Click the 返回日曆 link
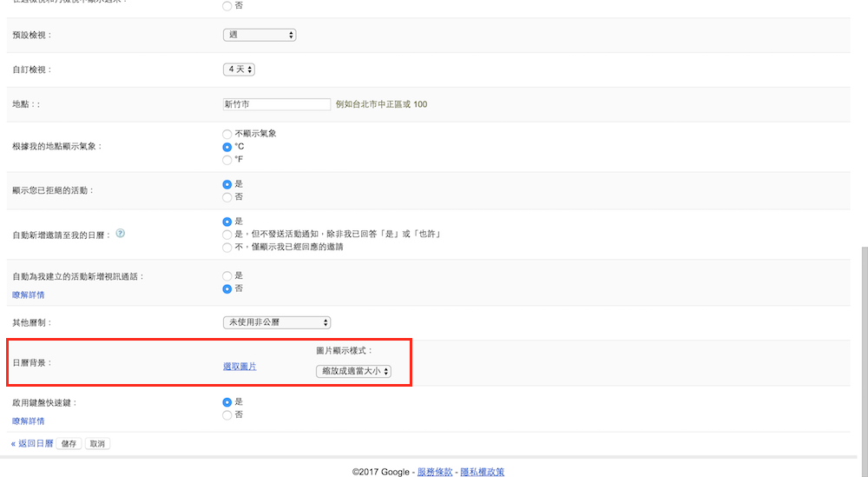Screen dimensions: 868x477 coord(32,443)
